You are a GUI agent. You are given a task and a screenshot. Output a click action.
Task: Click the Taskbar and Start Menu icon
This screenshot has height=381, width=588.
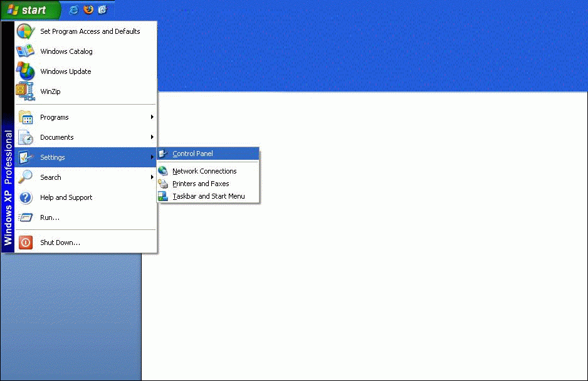(x=163, y=196)
